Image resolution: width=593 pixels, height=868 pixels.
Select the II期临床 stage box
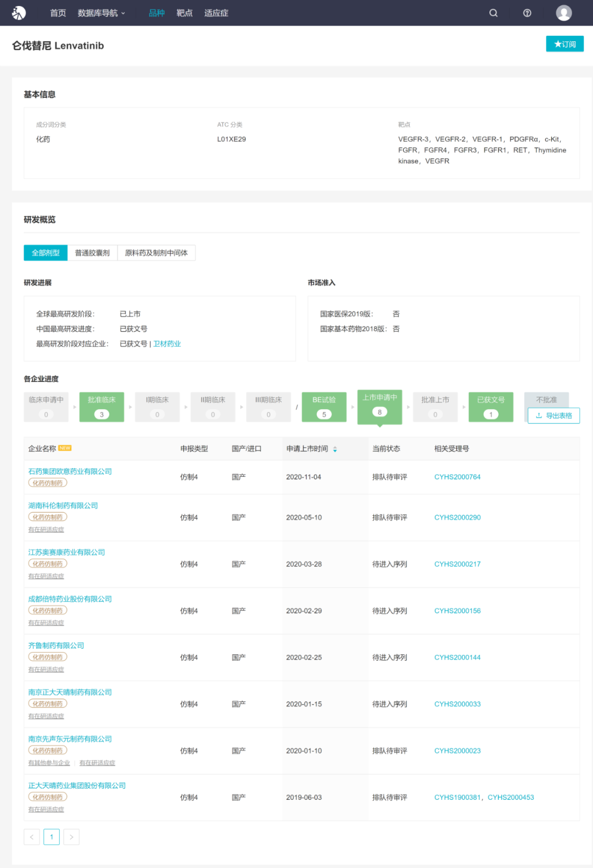pos(213,407)
